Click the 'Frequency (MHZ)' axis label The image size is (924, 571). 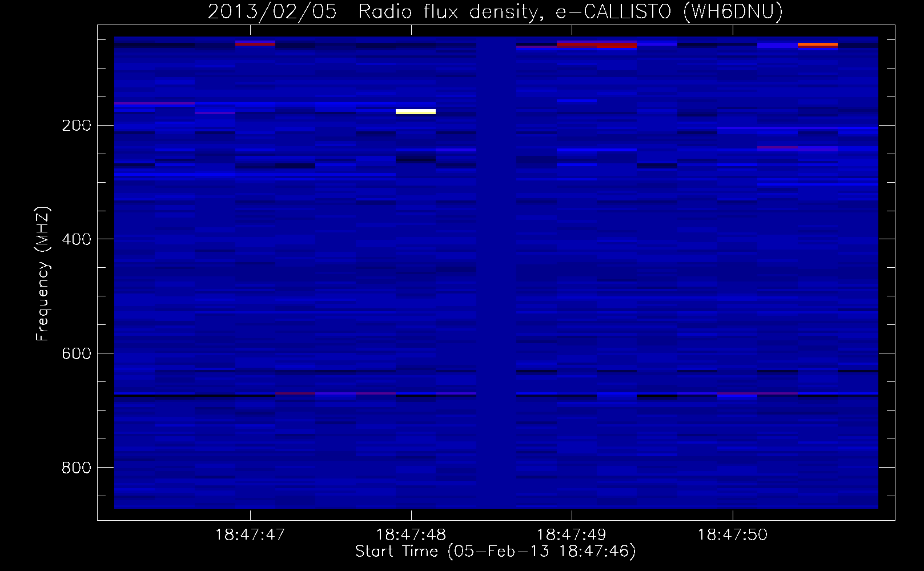(42, 274)
